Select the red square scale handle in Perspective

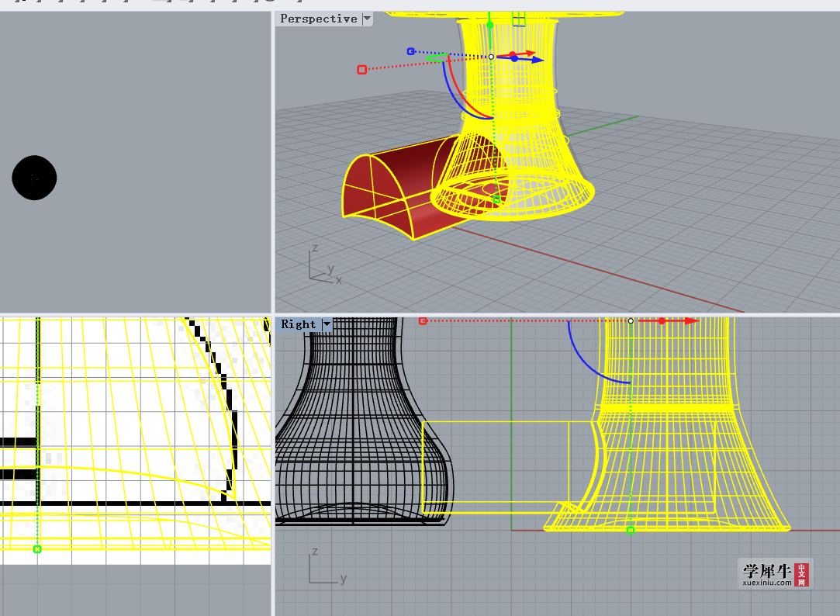click(362, 70)
